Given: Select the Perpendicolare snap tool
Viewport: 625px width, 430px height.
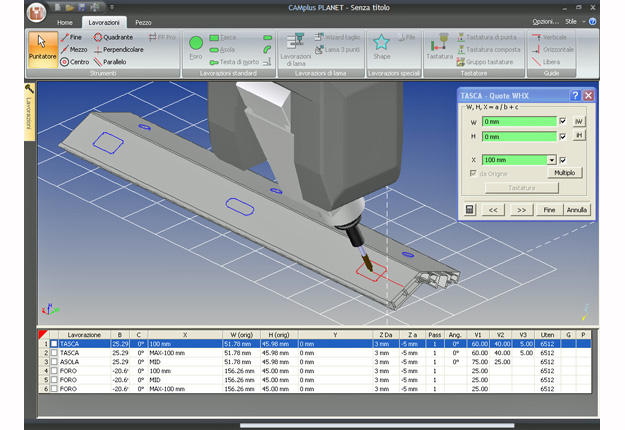Looking at the screenshot, I should (x=118, y=49).
